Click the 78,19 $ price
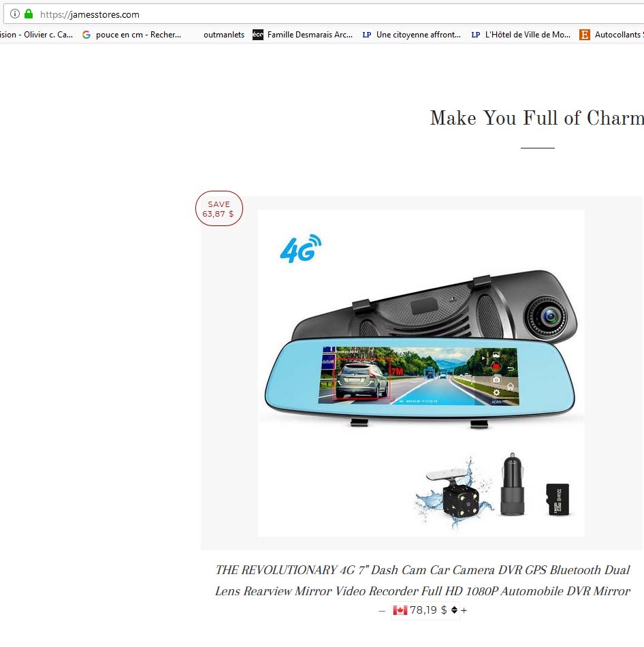This screenshot has width=644, height=647. (x=428, y=610)
